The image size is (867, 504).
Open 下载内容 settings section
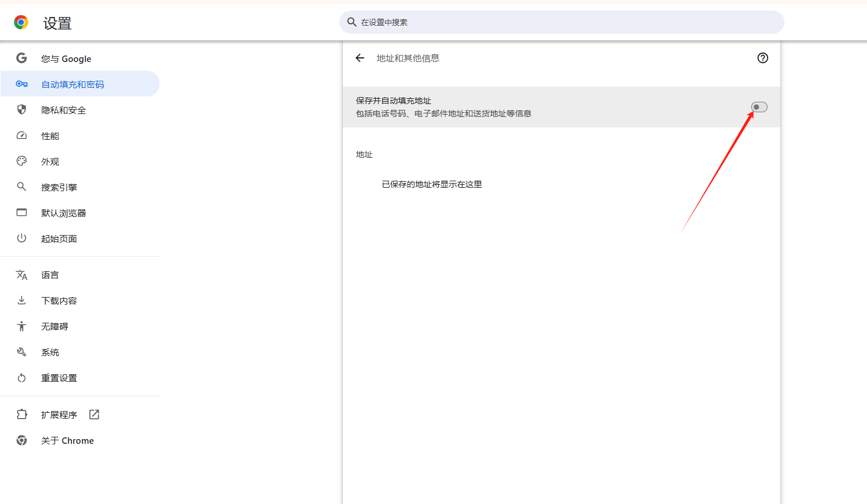coord(80,301)
